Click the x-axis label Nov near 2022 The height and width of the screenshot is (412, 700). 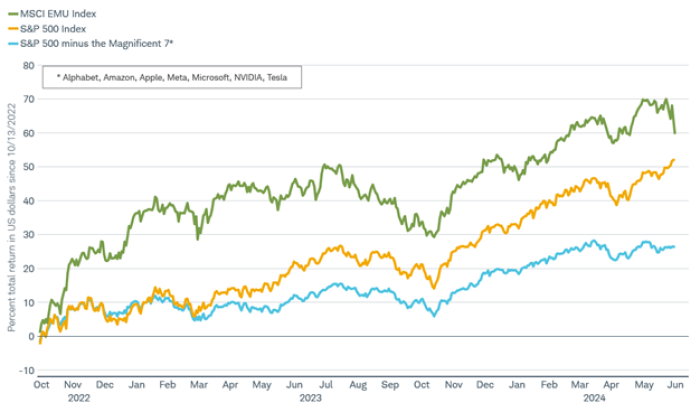[73, 385]
